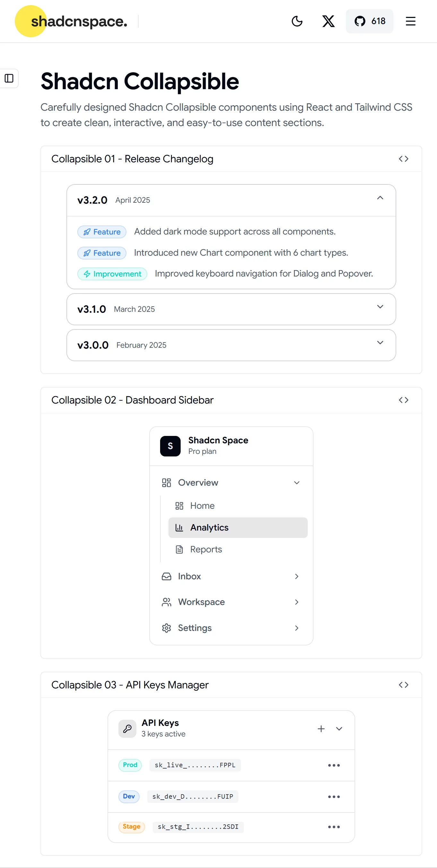
Task: Collapse the Overview sidebar group
Action: pyautogui.click(x=231, y=482)
